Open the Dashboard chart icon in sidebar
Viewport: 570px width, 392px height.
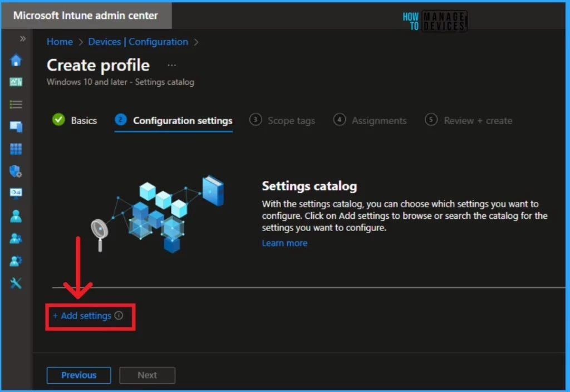(x=16, y=82)
